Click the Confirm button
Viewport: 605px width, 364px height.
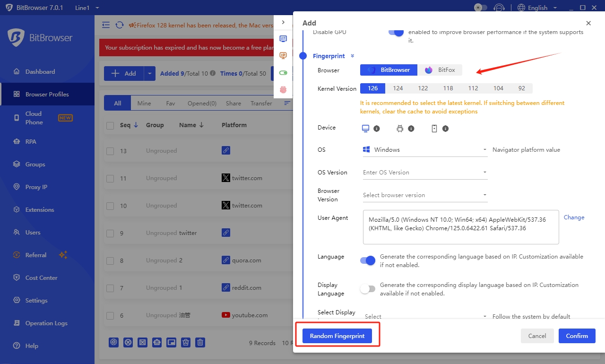point(577,336)
